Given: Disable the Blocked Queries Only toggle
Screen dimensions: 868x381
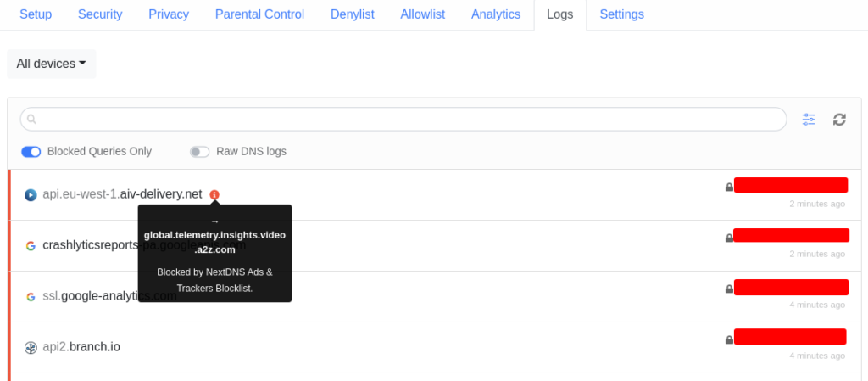Looking at the screenshot, I should pyautogui.click(x=31, y=152).
